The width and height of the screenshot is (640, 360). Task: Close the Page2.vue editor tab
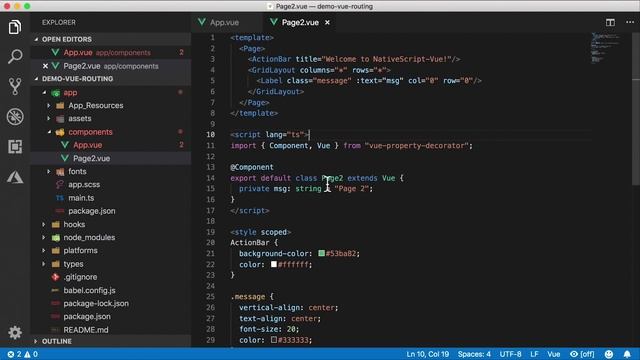pos(327,22)
